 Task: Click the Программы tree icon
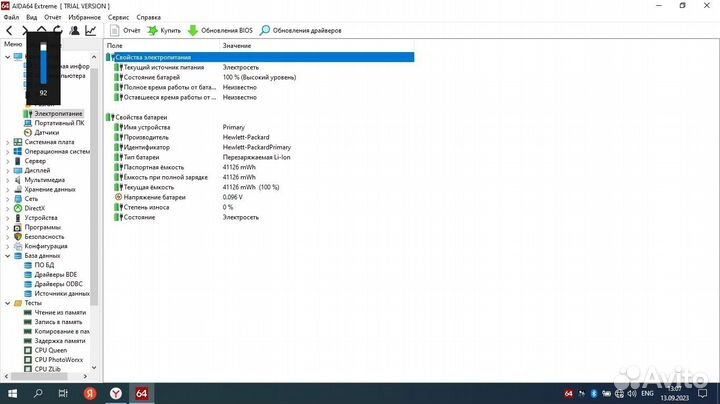coord(18,227)
